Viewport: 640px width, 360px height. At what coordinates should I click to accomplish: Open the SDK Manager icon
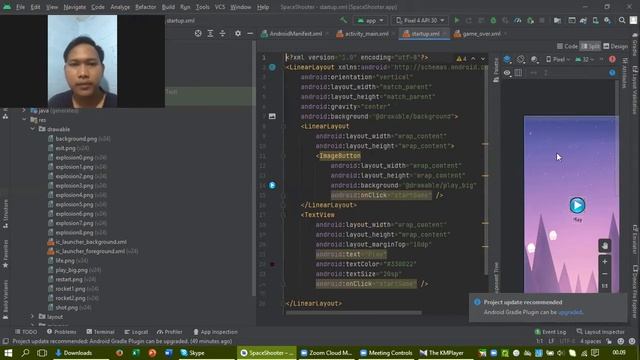[x=607, y=20]
